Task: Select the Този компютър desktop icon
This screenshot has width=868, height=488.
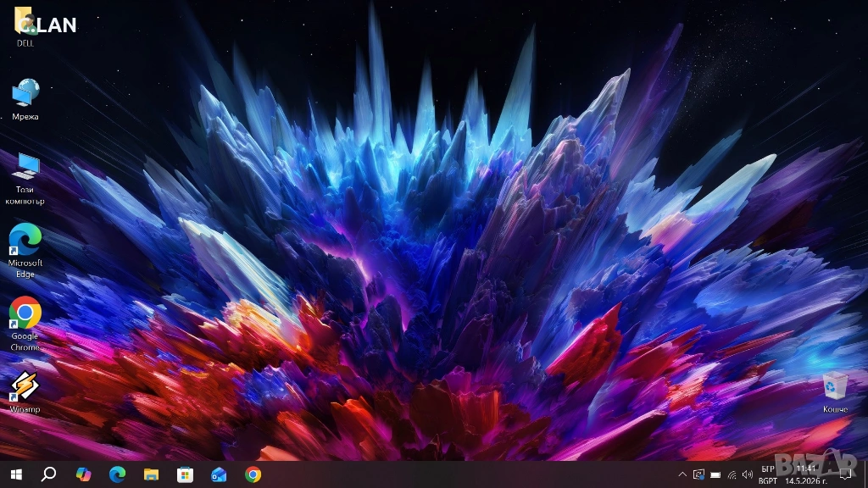Action: [25, 179]
